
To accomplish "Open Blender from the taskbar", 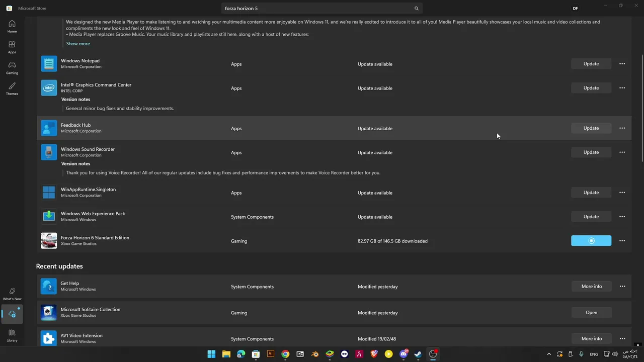I will pyautogui.click(x=315, y=354).
